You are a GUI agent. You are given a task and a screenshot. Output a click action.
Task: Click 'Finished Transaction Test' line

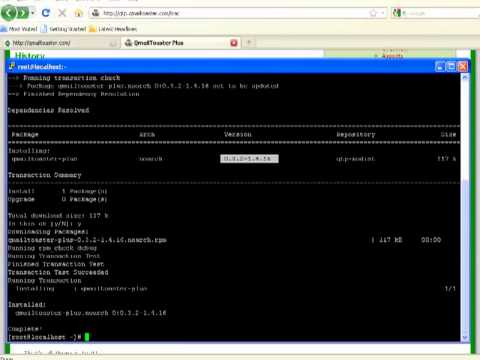click(56, 264)
